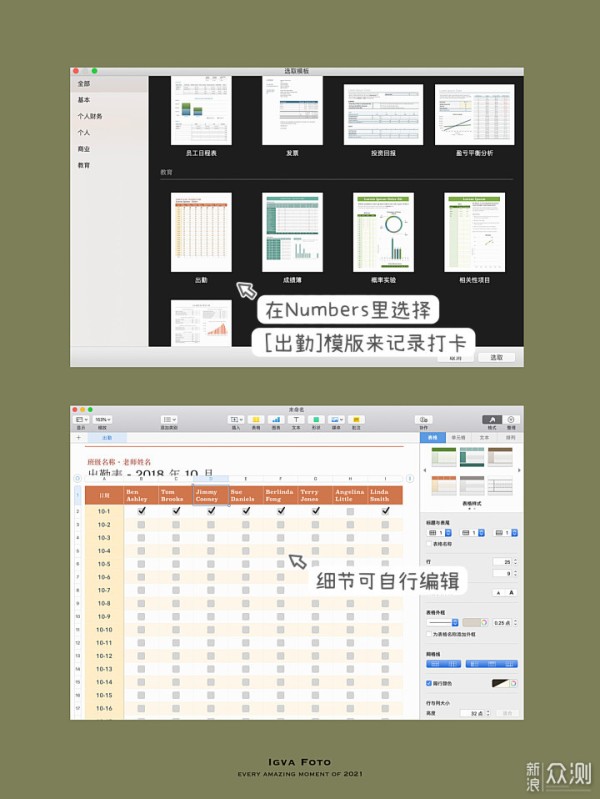Click the Chart (图表) toolbar icon
Image resolution: width=600 pixels, height=799 pixels.
(276, 419)
